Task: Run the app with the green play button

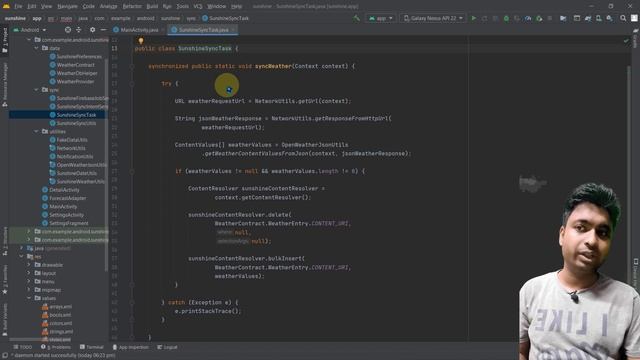Action: [473, 18]
